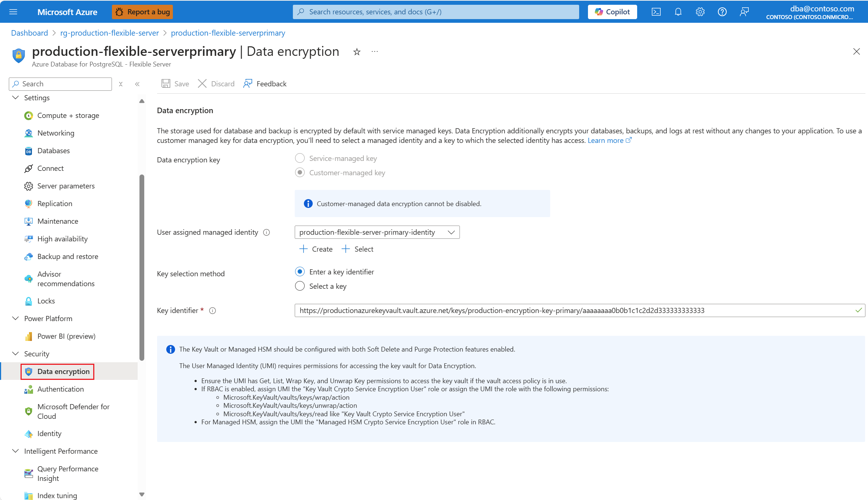Open Authentication under Security
Screen dimensions: 868x500
pyautogui.click(x=61, y=389)
